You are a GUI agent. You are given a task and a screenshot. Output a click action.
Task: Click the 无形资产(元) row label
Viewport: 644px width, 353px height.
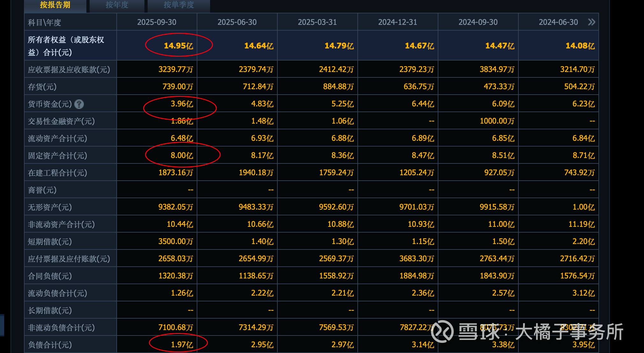[x=50, y=207]
